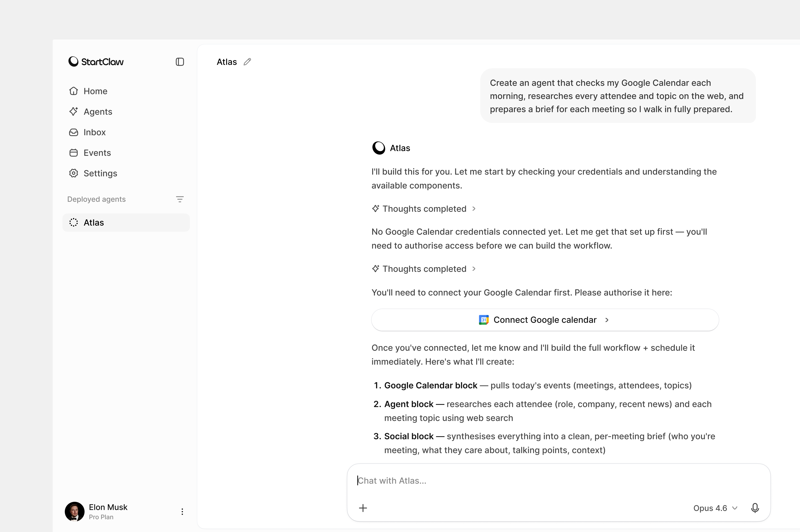Open user options three-dot menu

[182, 512]
